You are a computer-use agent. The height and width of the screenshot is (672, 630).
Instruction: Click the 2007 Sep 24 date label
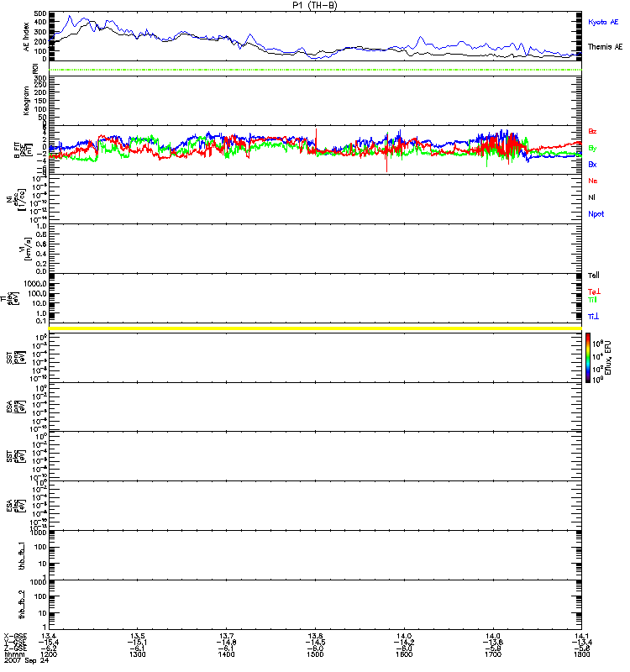pos(27,660)
